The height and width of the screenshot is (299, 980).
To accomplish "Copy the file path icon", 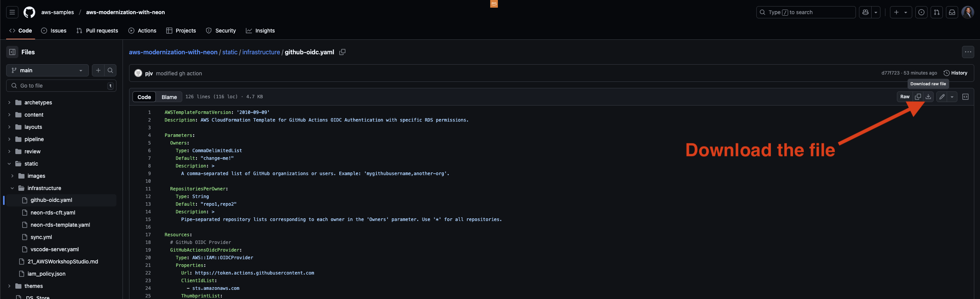I will 342,52.
